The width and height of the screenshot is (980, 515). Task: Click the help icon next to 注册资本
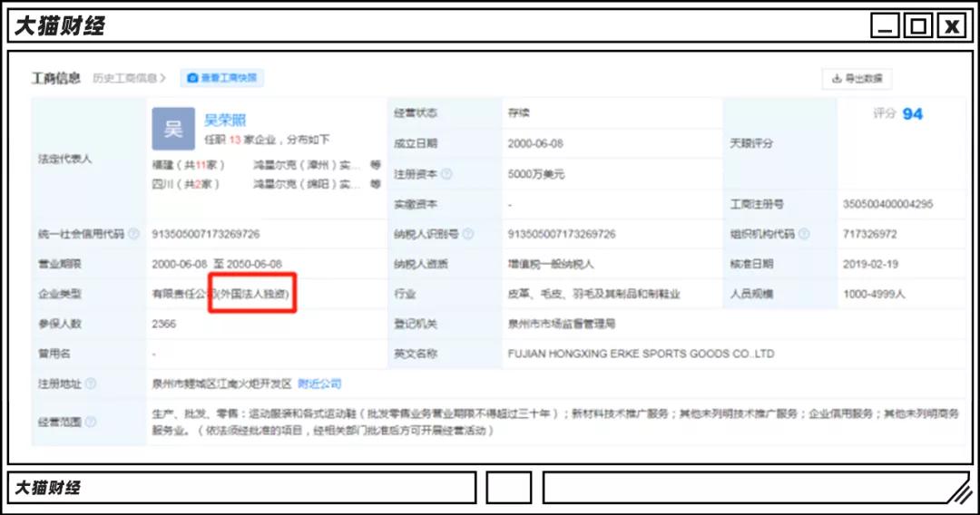tap(446, 174)
